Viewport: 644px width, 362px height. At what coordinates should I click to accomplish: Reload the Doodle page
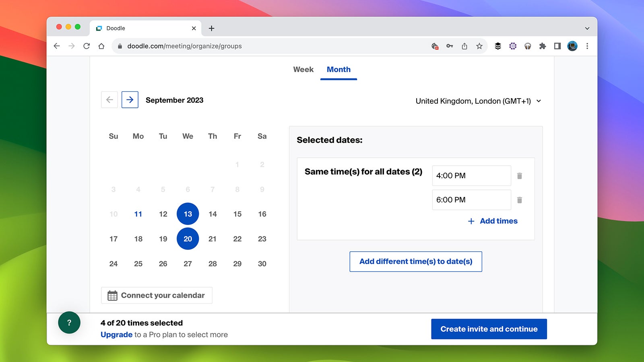click(x=87, y=46)
